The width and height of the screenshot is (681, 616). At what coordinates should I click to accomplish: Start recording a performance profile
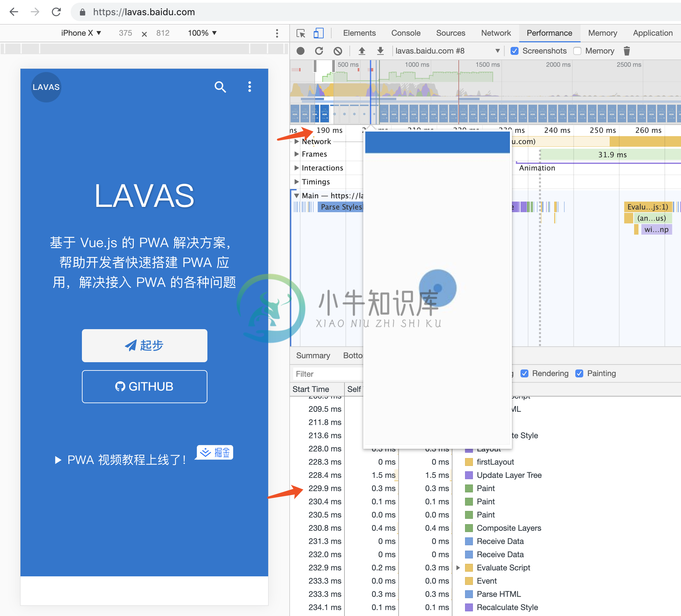pos(300,51)
